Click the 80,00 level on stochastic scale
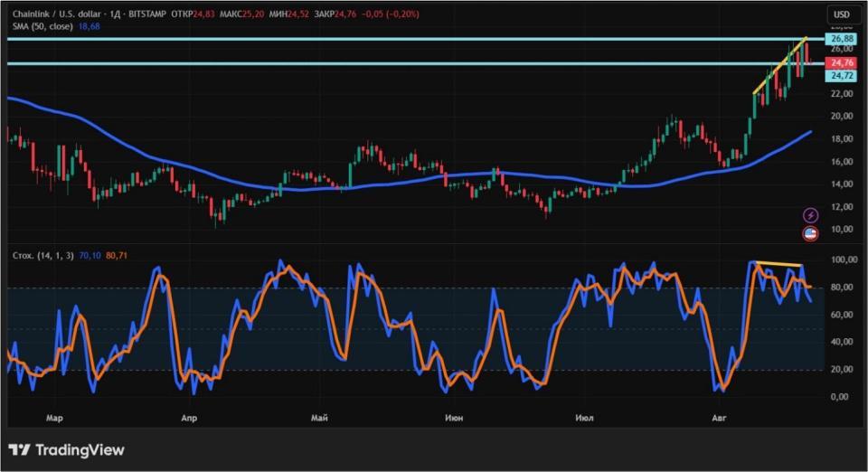Screen dimensions: 868x472 tap(842, 288)
